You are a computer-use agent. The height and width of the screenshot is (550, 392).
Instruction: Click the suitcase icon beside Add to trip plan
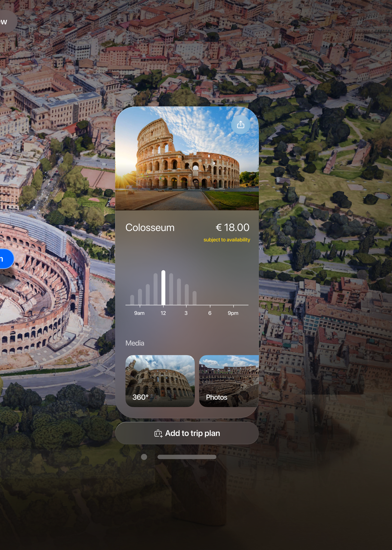[158, 433]
